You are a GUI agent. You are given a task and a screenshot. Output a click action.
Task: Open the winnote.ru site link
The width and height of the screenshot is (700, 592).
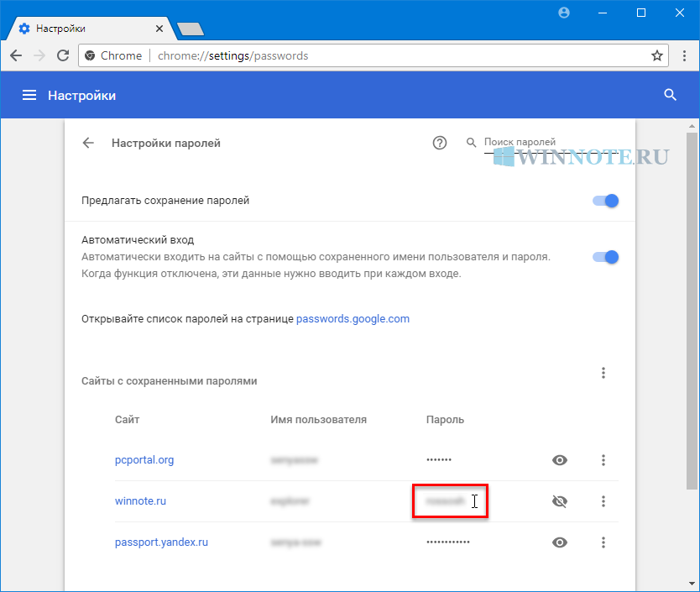point(140,501)
